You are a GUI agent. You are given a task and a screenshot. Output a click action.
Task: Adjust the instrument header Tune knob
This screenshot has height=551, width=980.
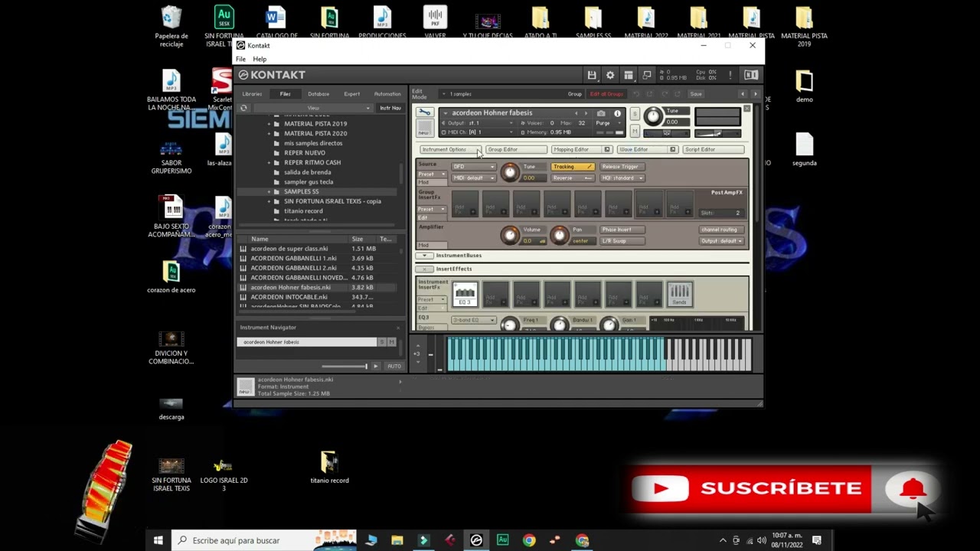[653, 116]
